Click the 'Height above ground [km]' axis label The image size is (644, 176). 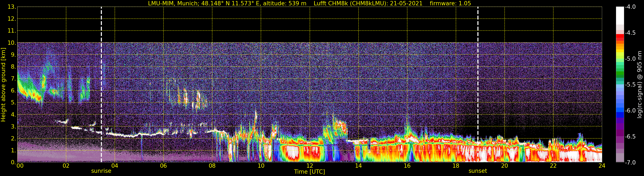(3, 85)
